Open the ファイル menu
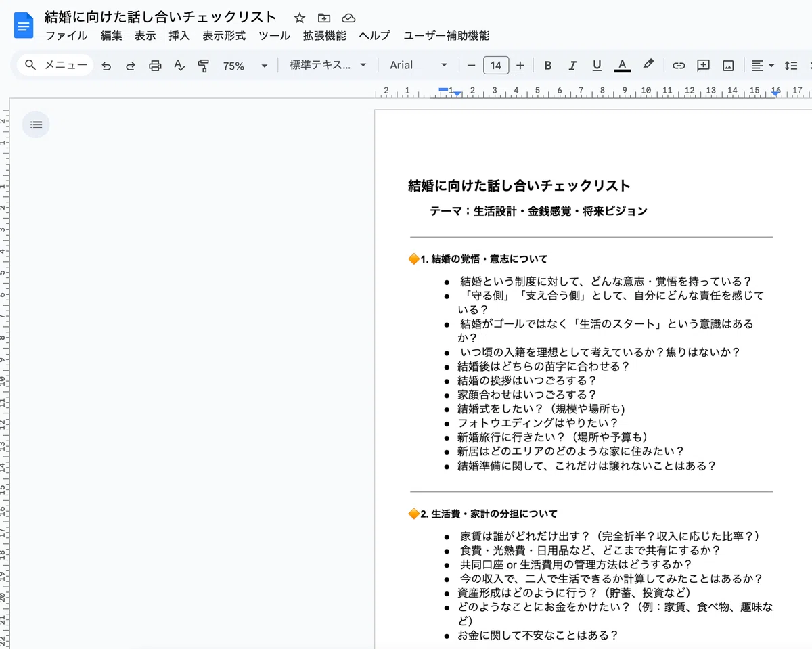Screen dimensions: 812x649 coord(66,36)
